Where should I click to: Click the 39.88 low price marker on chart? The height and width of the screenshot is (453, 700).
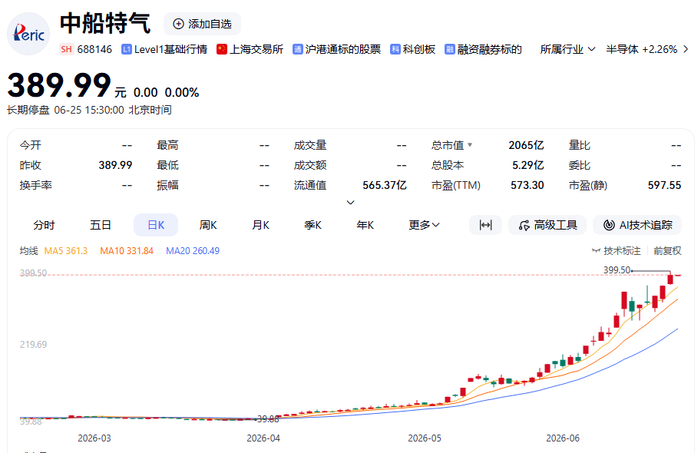click(268, 419)
